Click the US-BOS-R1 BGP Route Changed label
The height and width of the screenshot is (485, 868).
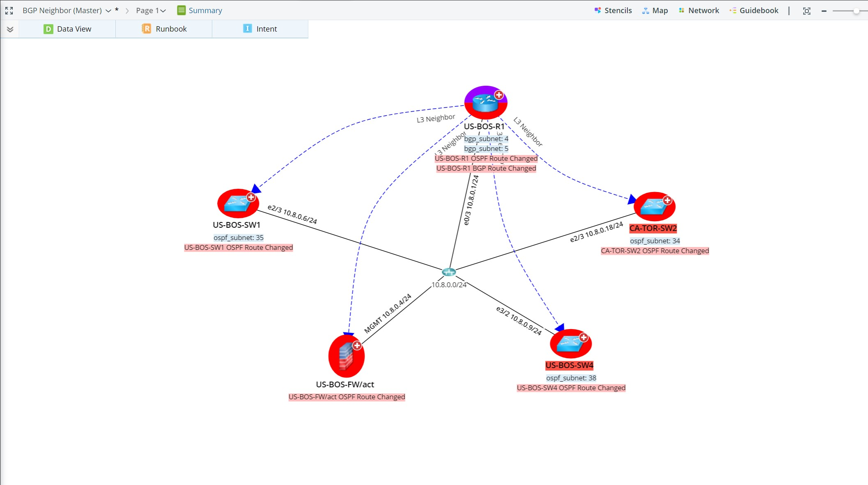486,169
